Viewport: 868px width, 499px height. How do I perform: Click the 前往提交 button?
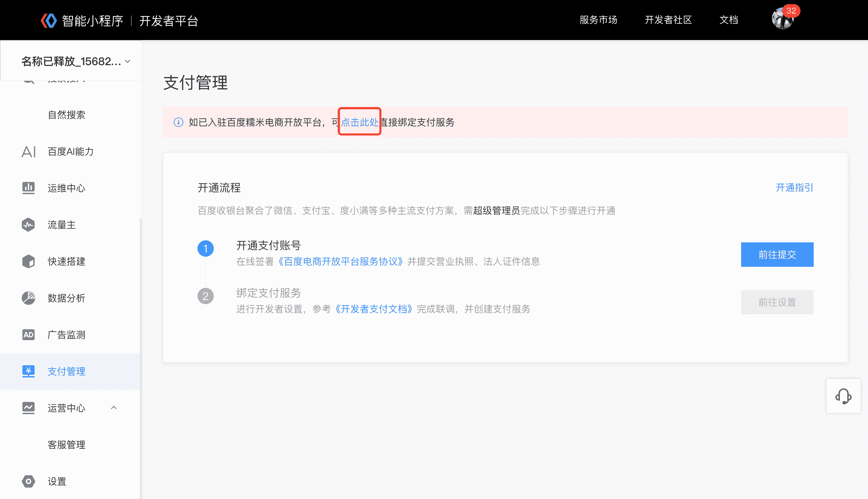click(777, 255)
